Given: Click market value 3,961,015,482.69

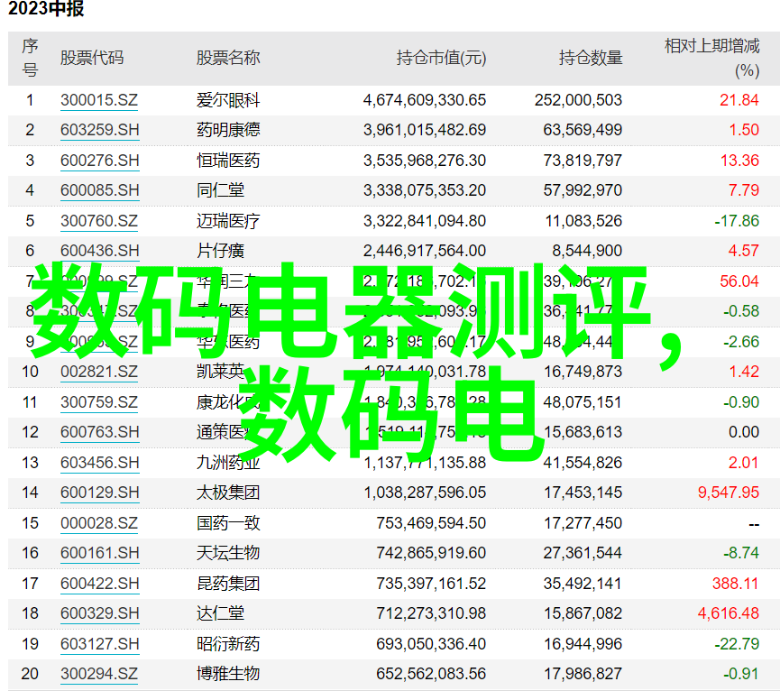Looking at the screenshot, I should click(425, 130).
